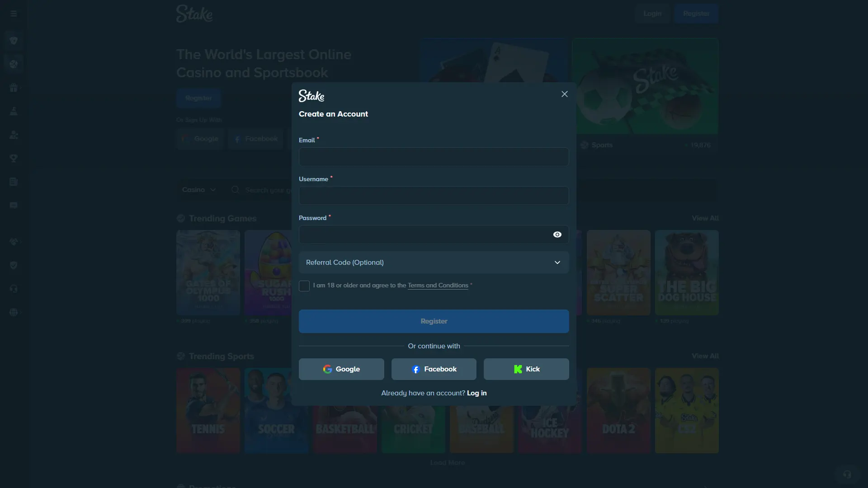Click the green Kick K icon
868x488 pixels.
[518, 369]
